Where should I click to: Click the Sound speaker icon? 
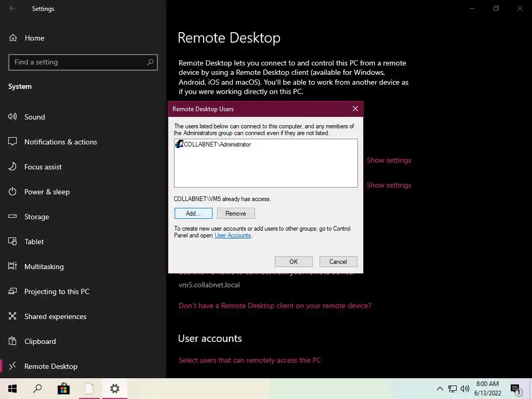(12, 117)
